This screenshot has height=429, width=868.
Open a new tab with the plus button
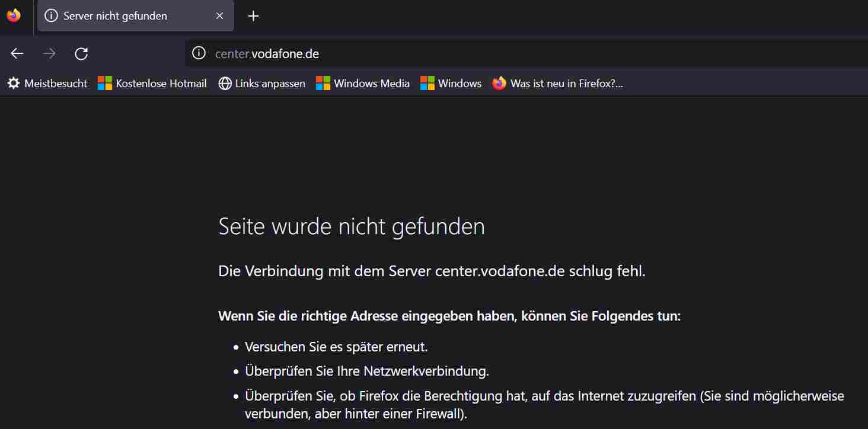pos(253,16)
